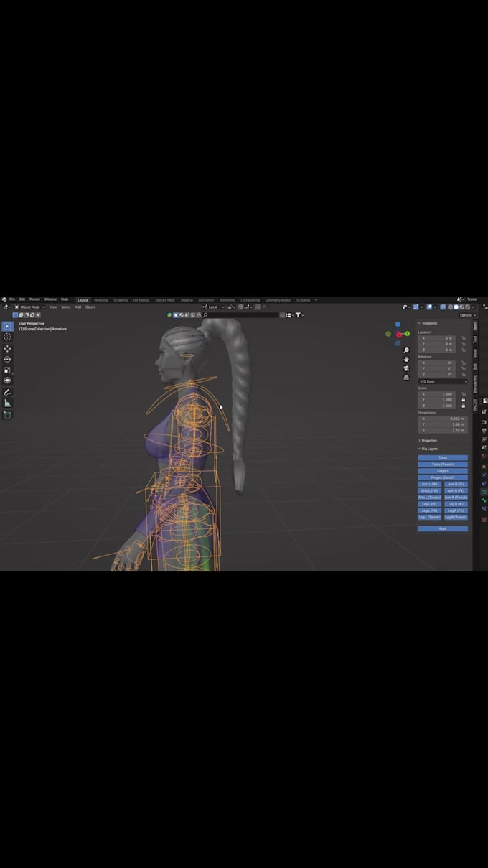The image size is (488, 868).
Task: Select the Measure tool
Action: 8,403
